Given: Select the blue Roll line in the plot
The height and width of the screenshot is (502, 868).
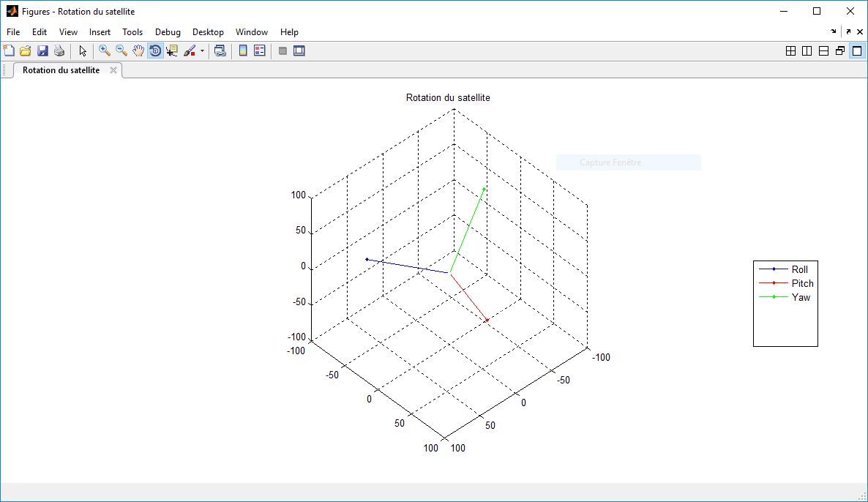Looking at the screenshot, I should [x=408, y=266].
